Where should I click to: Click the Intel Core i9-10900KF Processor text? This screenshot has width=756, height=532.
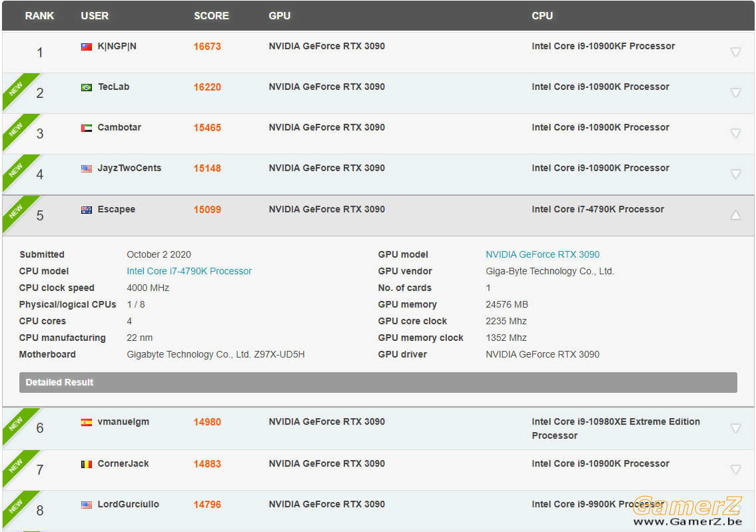point(603,46)
